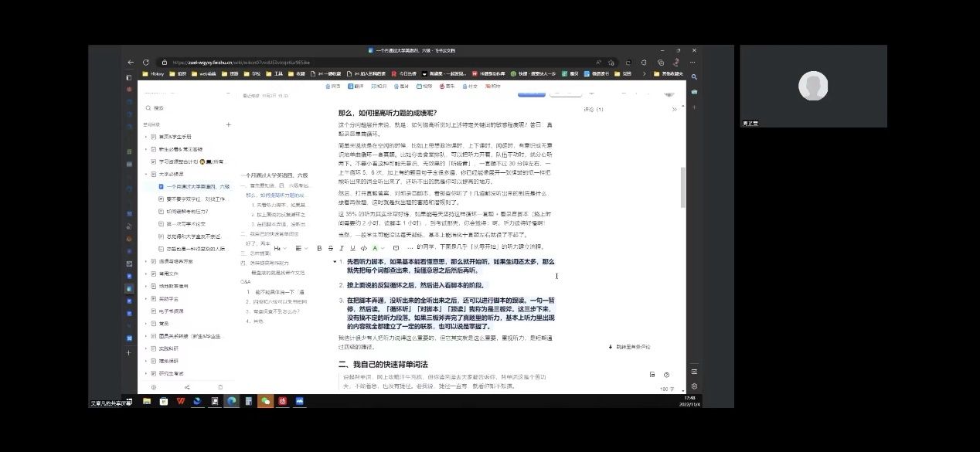Image resolution: width=980 pixels, height=452 pixels.
Task: Open the text alignment dropdown
Action: coord(300,248)
